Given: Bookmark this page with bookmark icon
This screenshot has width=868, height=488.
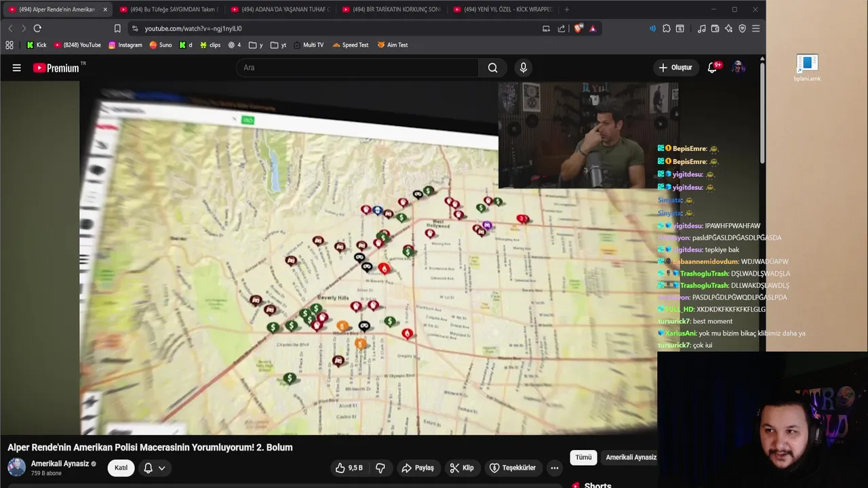Looking at the screenshot, I should (117, 28).
